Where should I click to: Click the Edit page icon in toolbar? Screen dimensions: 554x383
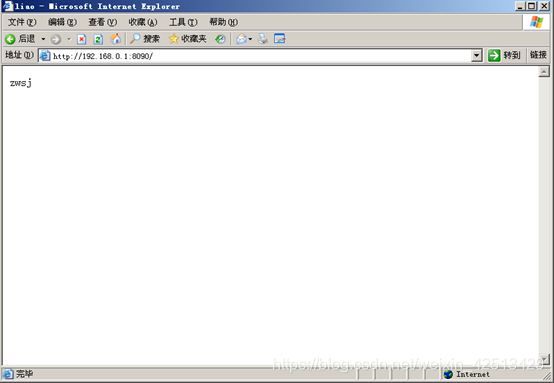click(279, 39)
